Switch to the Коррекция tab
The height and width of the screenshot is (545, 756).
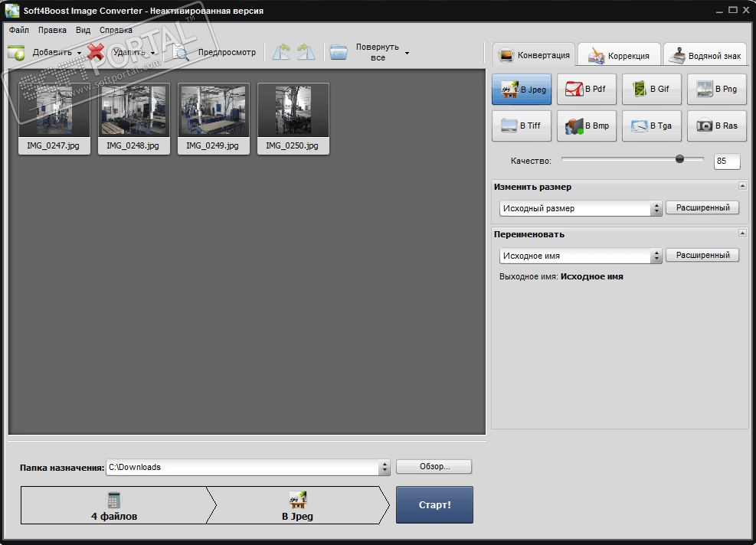coord(619,55)
